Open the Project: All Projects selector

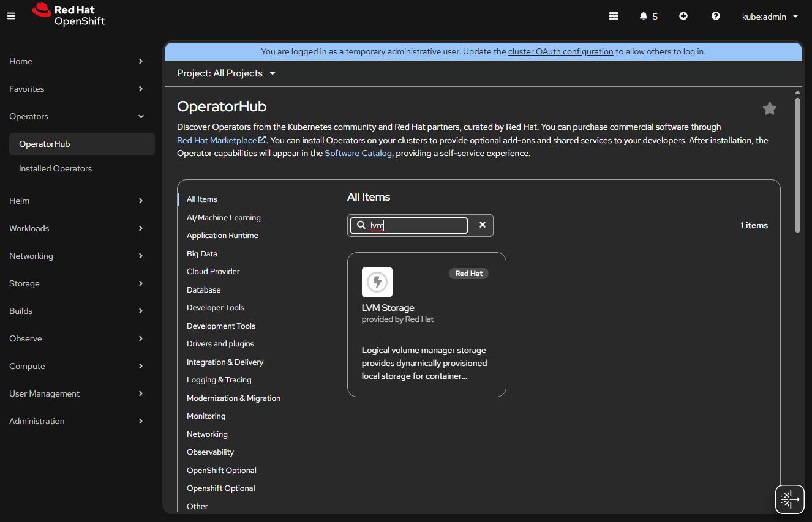226,73
